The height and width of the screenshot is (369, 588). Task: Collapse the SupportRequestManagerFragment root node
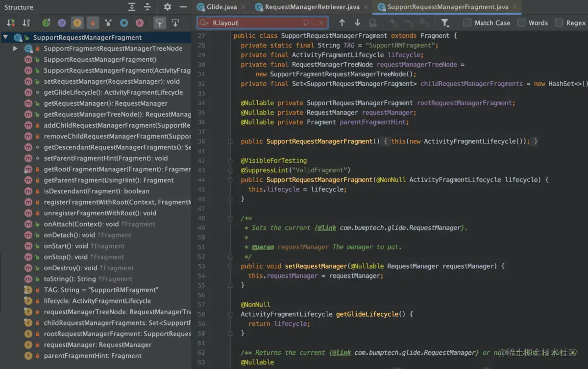5,37
